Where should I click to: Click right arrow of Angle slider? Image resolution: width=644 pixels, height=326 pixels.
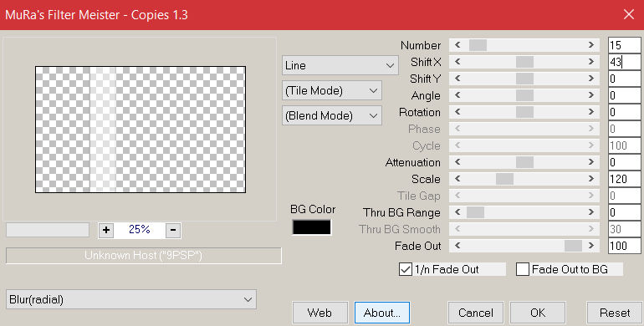(x=591, y=95)
